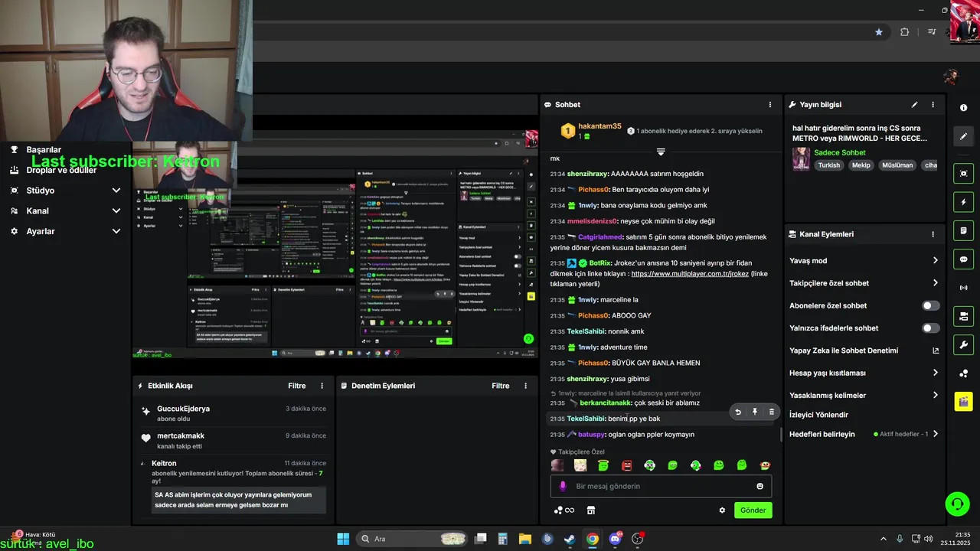
Task: Pin the TekelSahibi chat message
Action: click(x=755, y=412)
